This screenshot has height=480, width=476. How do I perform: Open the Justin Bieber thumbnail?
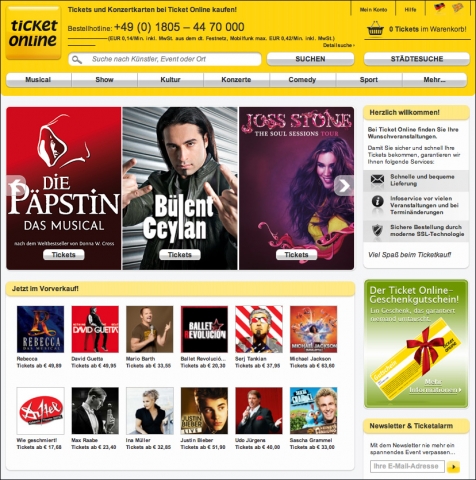point(204,411)
